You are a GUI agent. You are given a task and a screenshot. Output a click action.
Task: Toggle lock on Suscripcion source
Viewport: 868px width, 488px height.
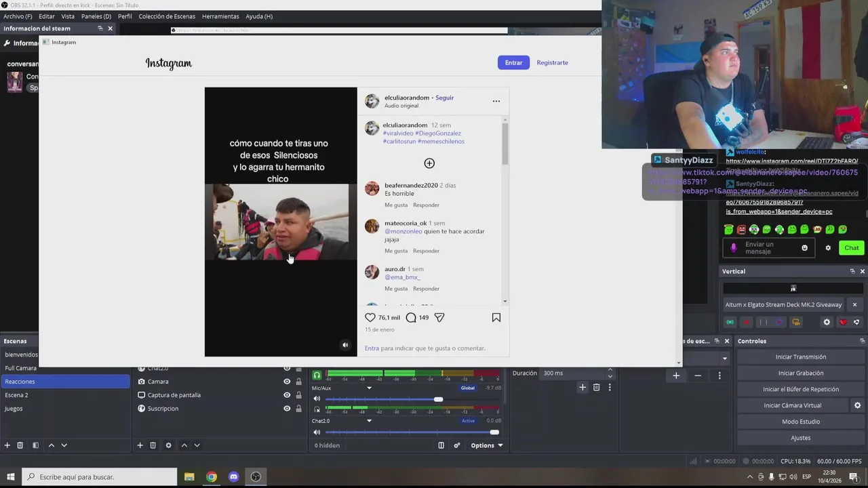(x=298, y=409)
